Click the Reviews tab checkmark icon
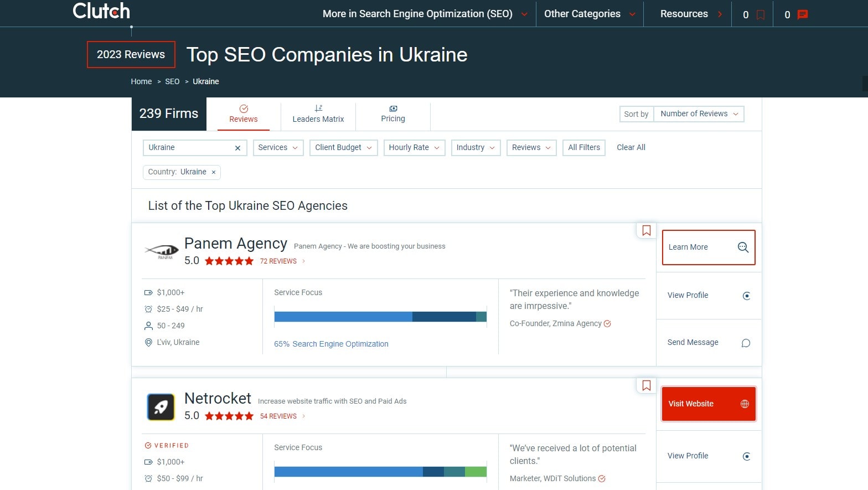Screen dimensions: 868x490 [x=244, y=109]
